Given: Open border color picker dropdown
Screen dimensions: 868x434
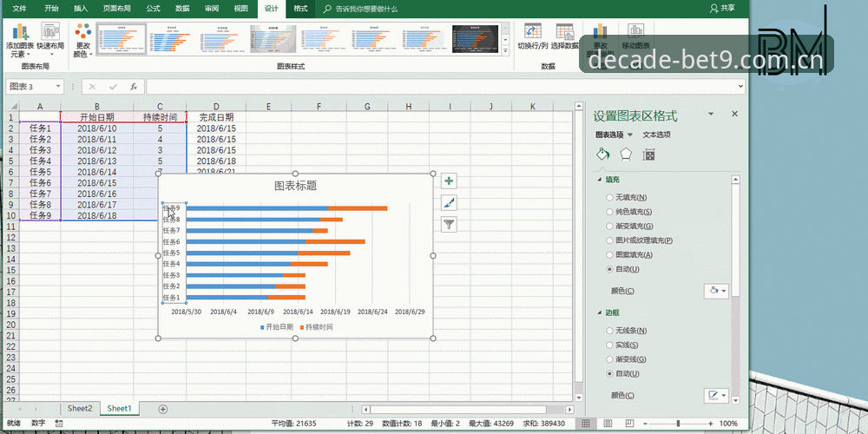Looking at the screenshot, I should coord(716,395).
